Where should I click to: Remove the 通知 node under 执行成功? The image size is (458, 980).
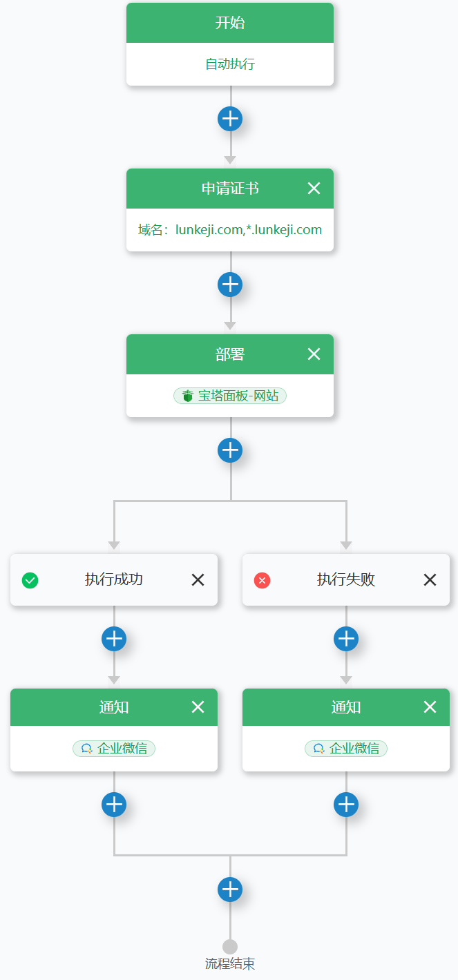point(198,707)
